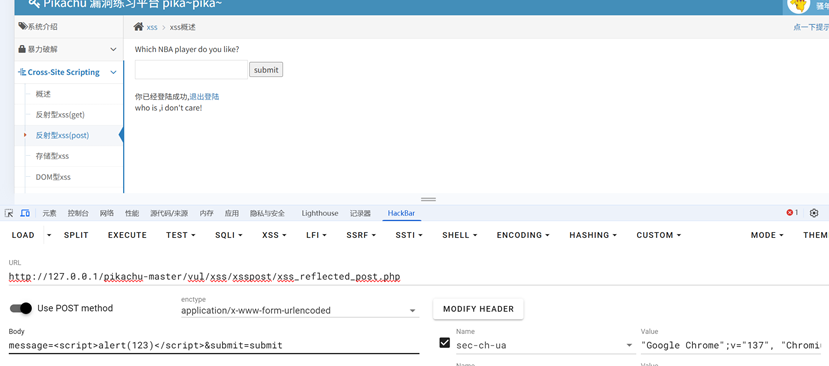Open the LOAD dropdown arrow
The image size is (829, 366).
point(49,235)
